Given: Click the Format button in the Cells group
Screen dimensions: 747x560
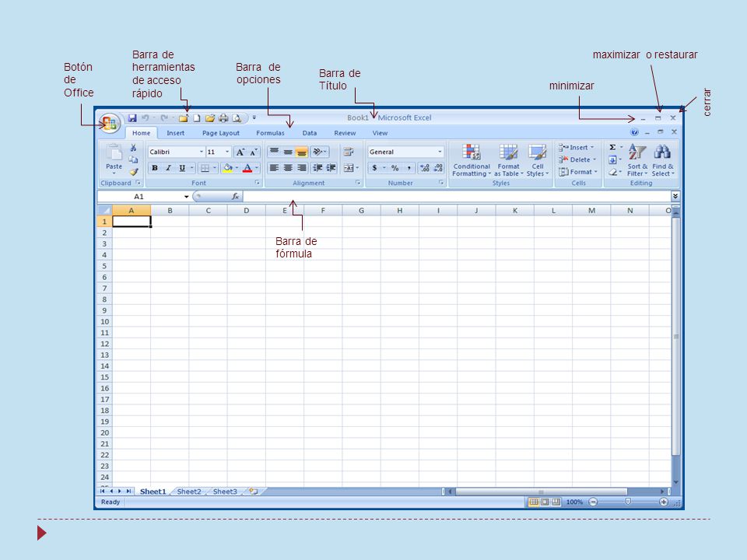Looking at the screenshot, I should (578, 172).
